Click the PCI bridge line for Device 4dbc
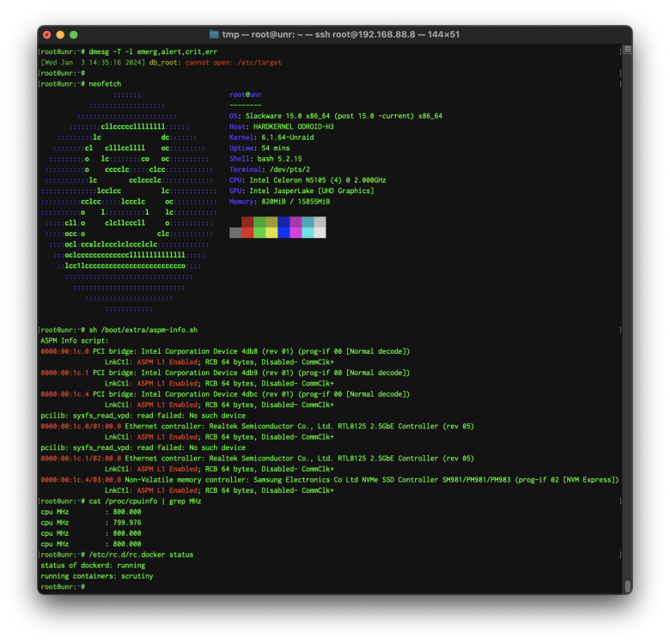This screenshot has width=670, height=644. pyautogui.click(x=225, y=394)
